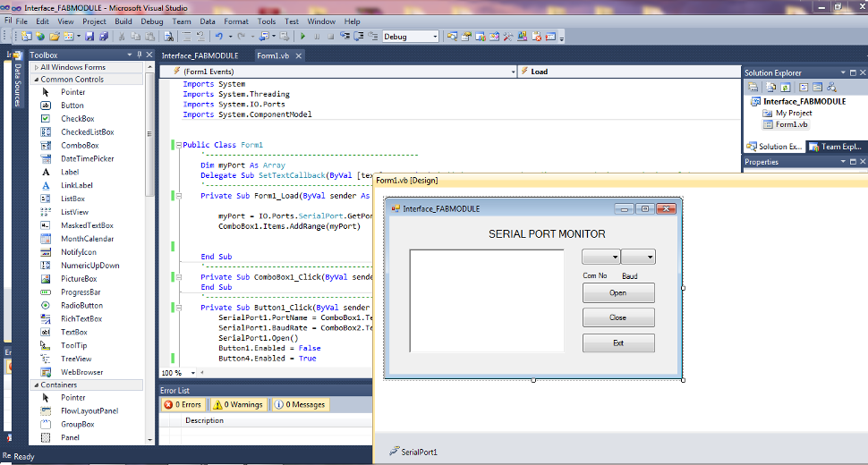Open the Window menu

pos(321,21)
